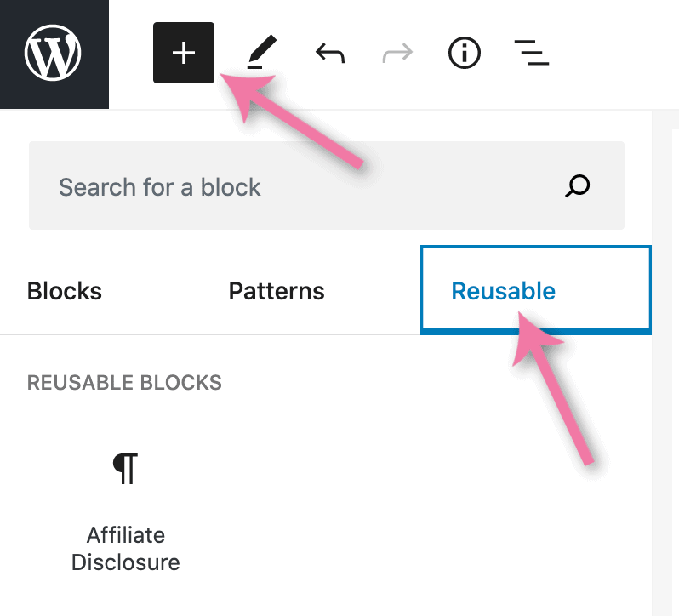
Task: Click the WordPress logo to view posts
Action: coord(53,53)
